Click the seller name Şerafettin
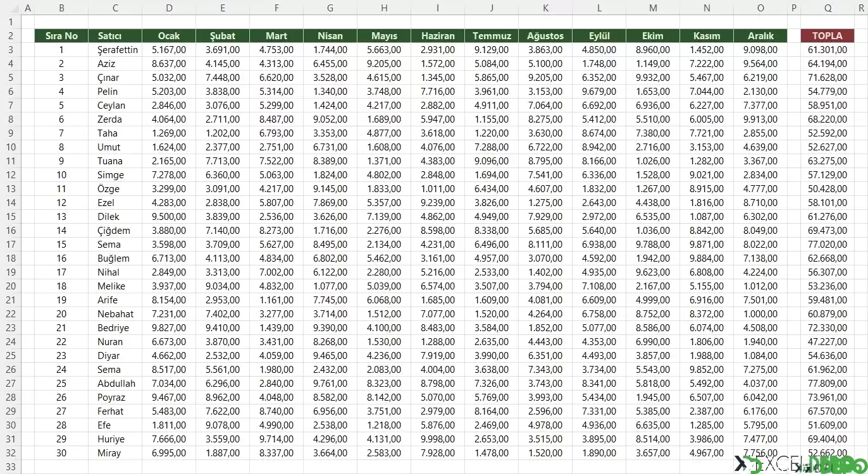 point(118,50)
